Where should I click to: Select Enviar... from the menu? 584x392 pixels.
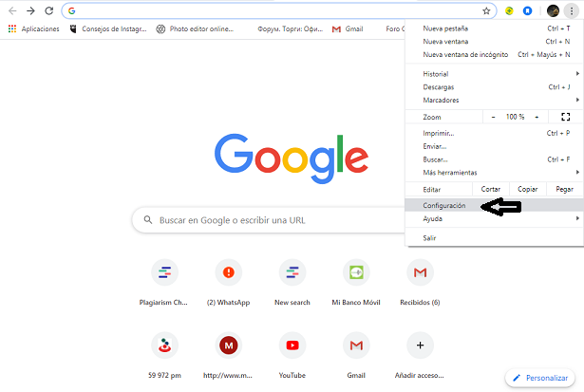pyautogui.click(x=494, y=146)
